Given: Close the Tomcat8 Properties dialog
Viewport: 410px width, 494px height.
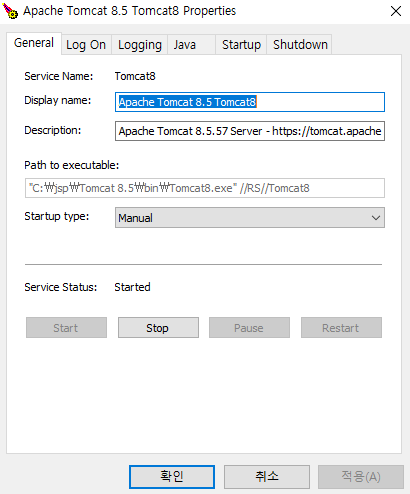Looking at the screenshot, I should [396, 11].
